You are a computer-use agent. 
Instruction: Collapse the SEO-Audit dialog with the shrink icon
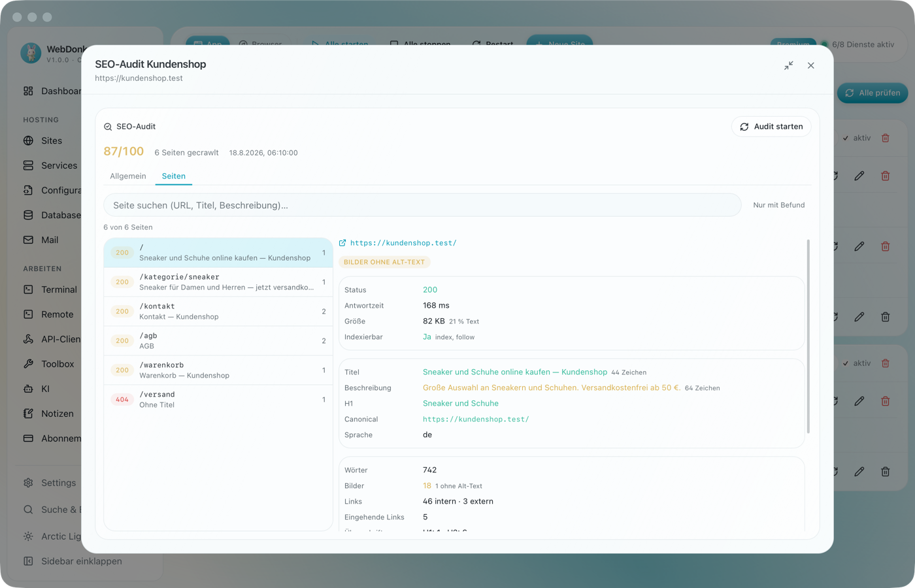tap(789, 65)
